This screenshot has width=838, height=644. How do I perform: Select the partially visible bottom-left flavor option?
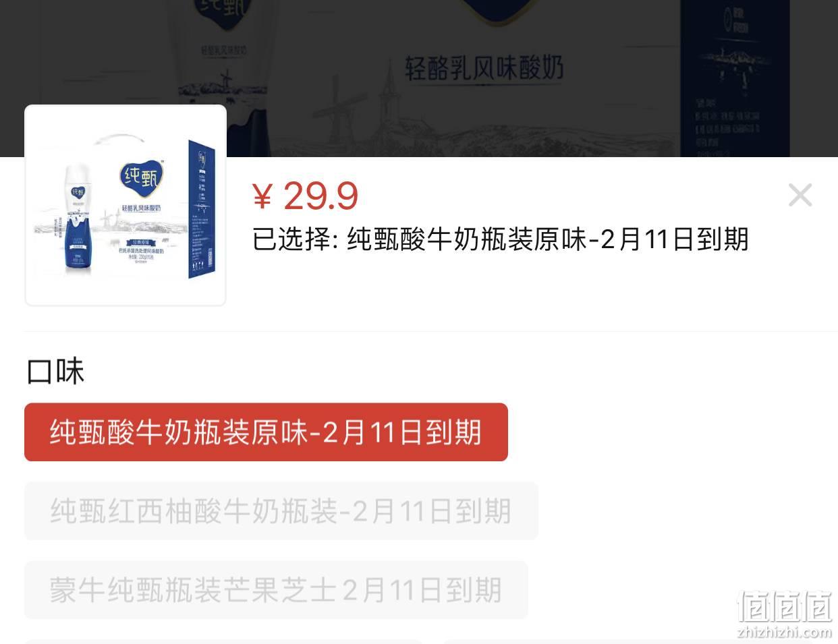click(223, 641)
